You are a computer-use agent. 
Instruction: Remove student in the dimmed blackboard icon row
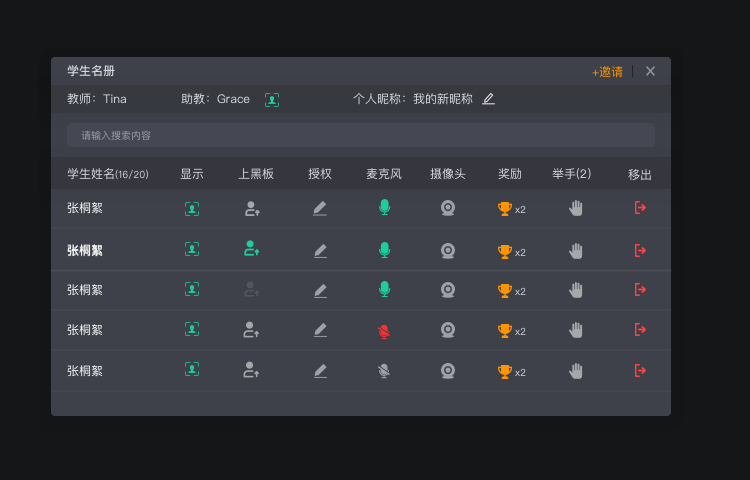[x=640, y=290]
